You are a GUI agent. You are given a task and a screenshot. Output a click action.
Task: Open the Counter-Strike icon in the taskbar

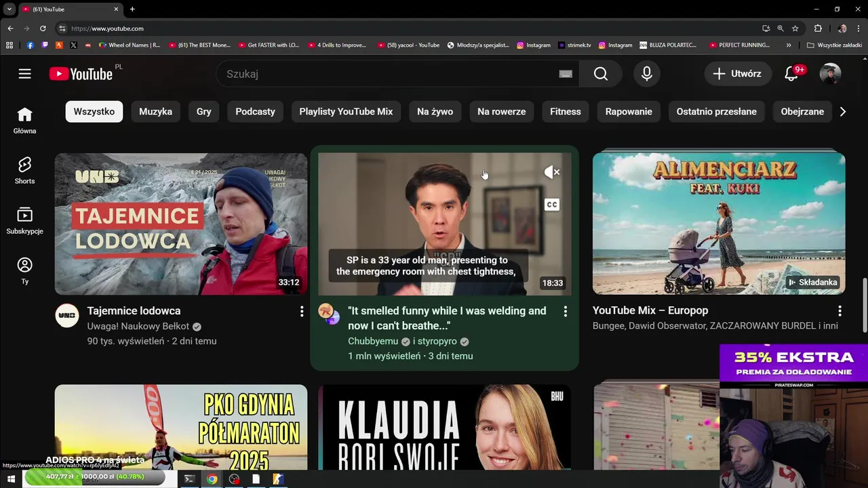tap(278, 479)
